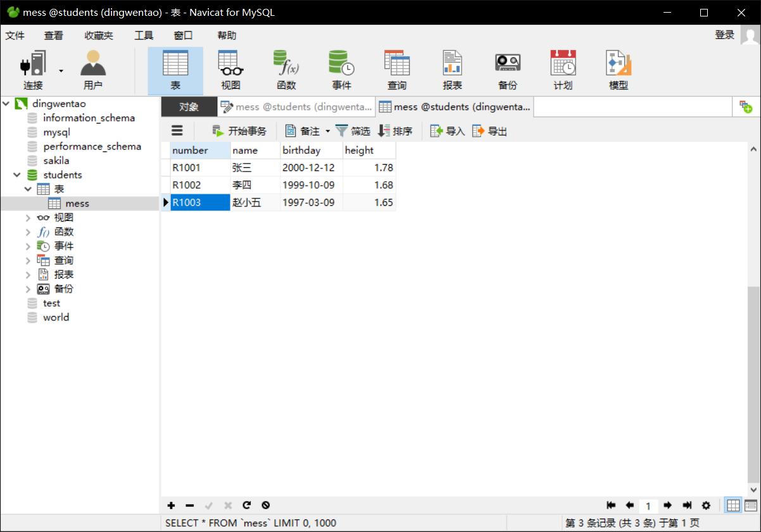Click the refresh icon in bottom bar
This screenshot has width=761, height=532.
[x=247, y=505]
